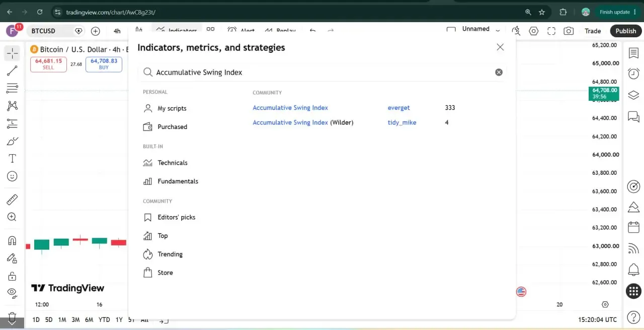Open the watchlist panel on right sidebar
The height and width of the screenshot is (330, 644).
pos(633,53)
